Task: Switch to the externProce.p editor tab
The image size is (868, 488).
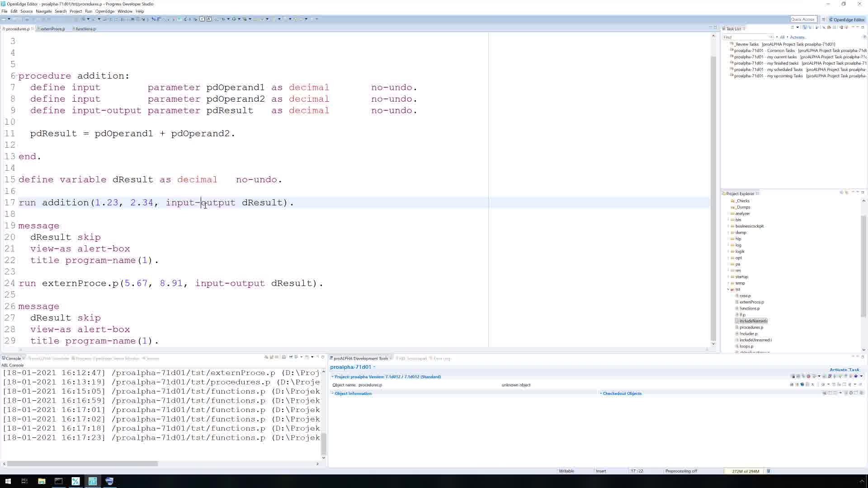Action: coord(52,29)
